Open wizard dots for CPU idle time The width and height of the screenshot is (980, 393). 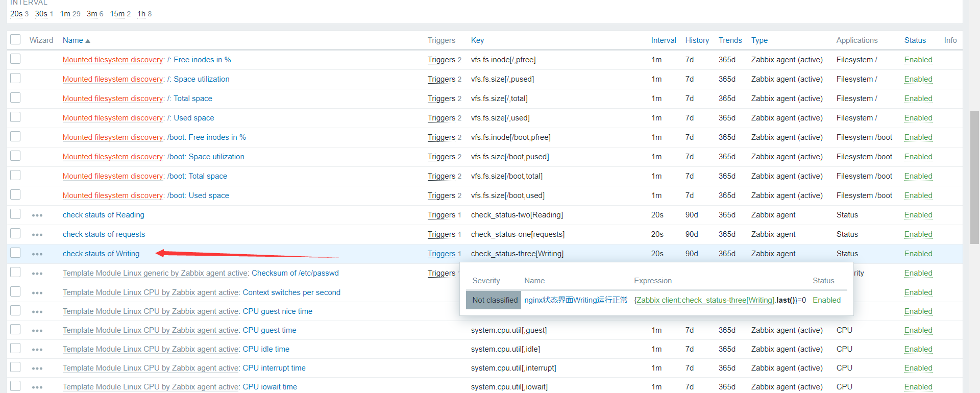pyautogui.click(x=37, y=350)
